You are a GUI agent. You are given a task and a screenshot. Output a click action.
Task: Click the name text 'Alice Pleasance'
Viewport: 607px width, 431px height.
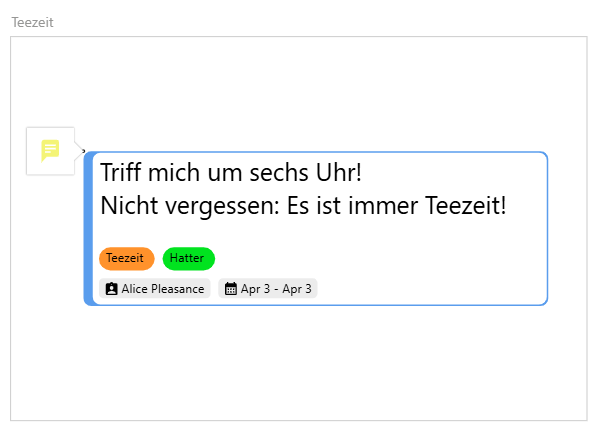coord(163,289)
